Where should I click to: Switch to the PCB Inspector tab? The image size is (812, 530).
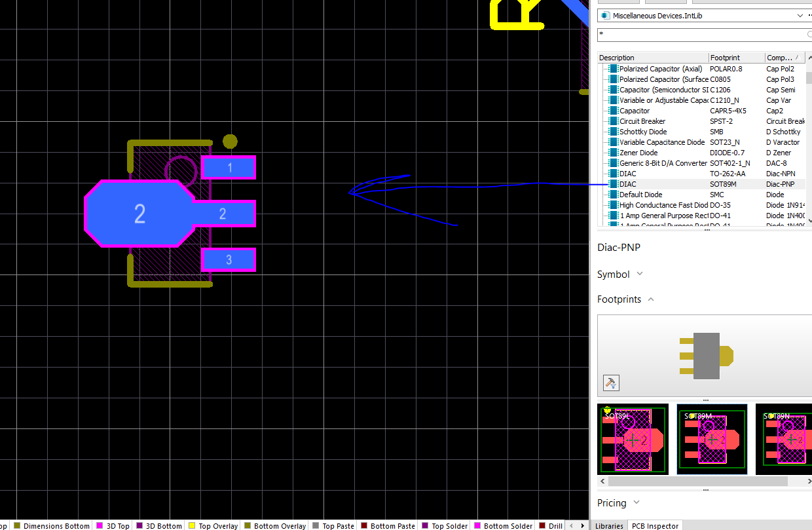(x=655, y=525)
